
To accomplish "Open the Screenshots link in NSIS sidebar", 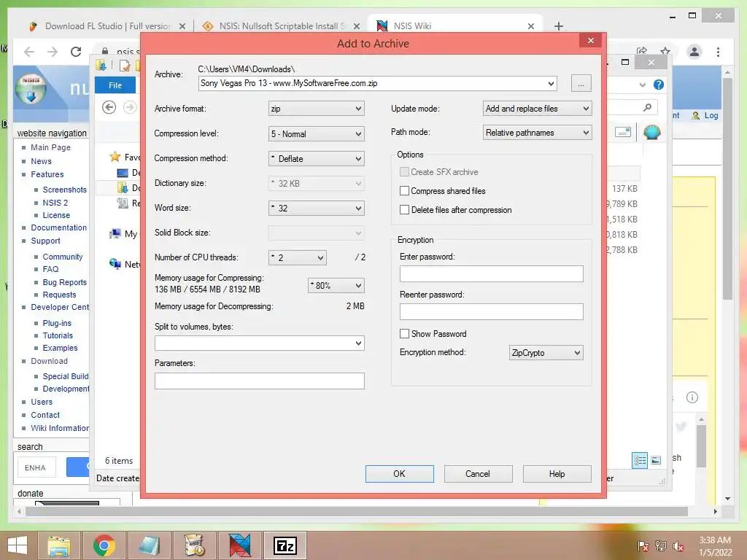I will [x=65, y=190].
